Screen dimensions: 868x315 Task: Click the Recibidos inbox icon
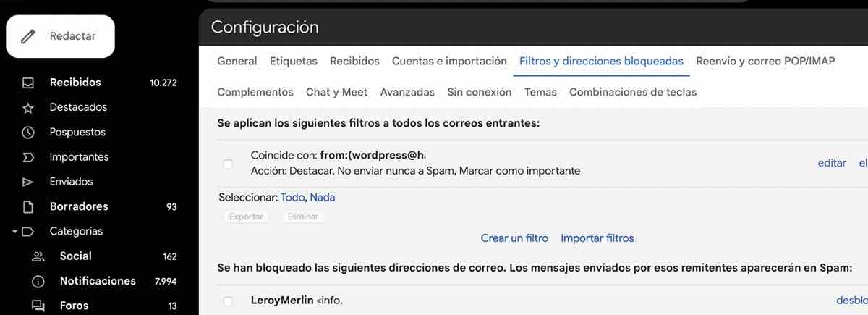(28, 83)
